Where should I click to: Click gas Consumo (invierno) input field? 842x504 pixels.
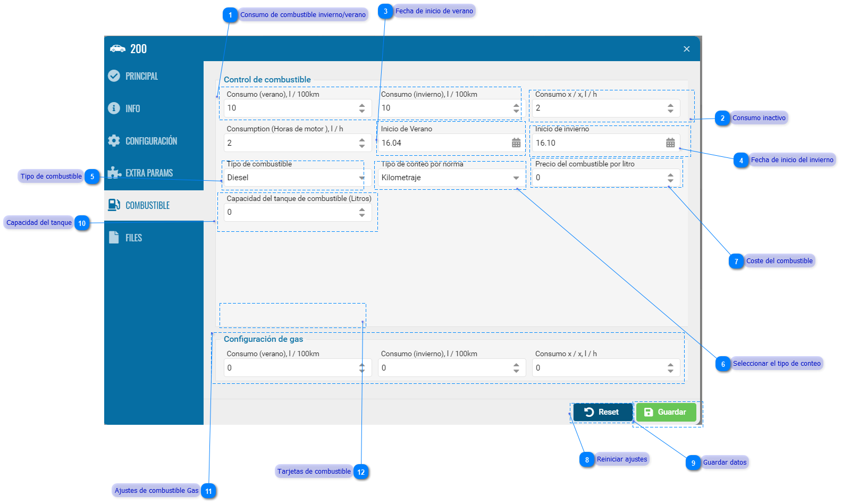point(452,368)
